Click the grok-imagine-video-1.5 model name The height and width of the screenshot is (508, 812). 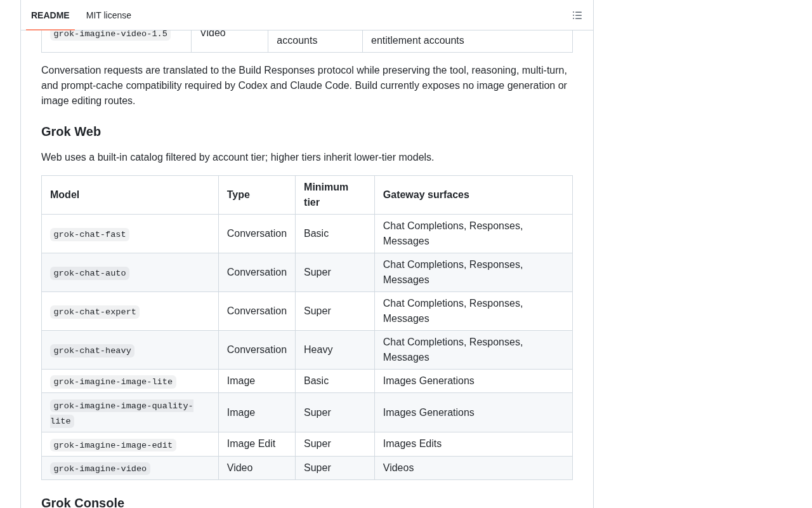click(x=110, y=34)
